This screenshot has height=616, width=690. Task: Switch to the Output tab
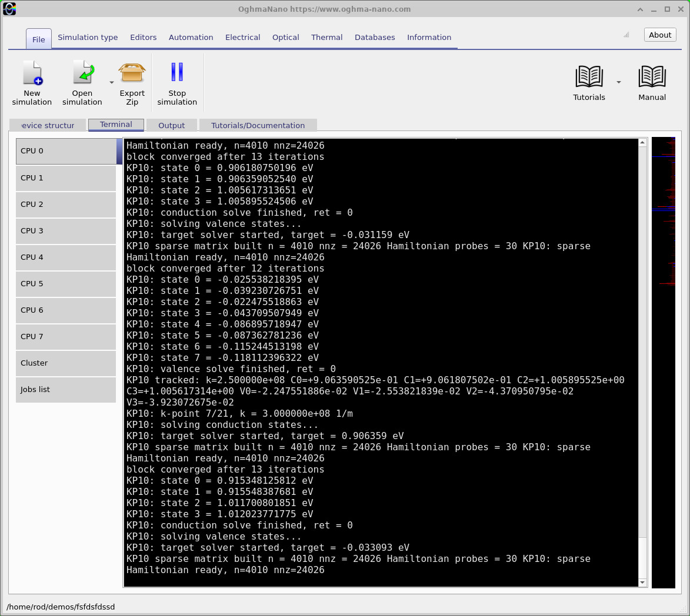(x=172, y=125)
